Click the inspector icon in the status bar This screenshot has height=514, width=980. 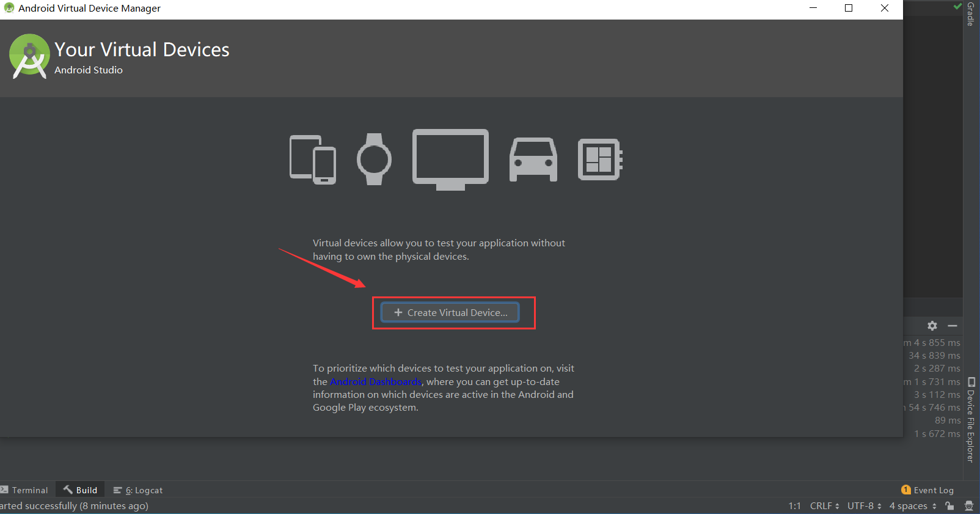pyautogui.click(x=969, y=506)
